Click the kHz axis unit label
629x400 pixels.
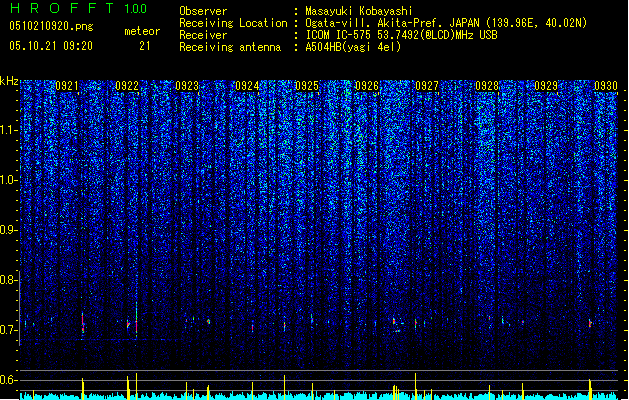[x=9, y=81]
